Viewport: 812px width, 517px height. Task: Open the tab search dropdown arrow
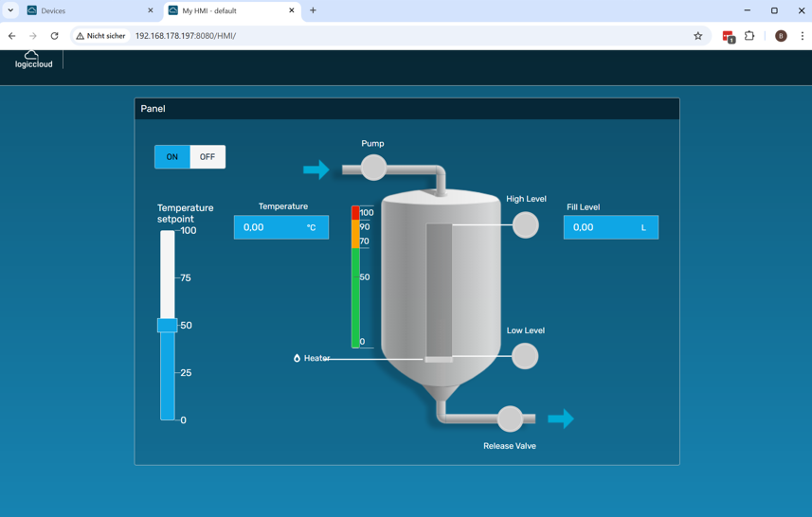pyautogui.click(x=10, y=10)
